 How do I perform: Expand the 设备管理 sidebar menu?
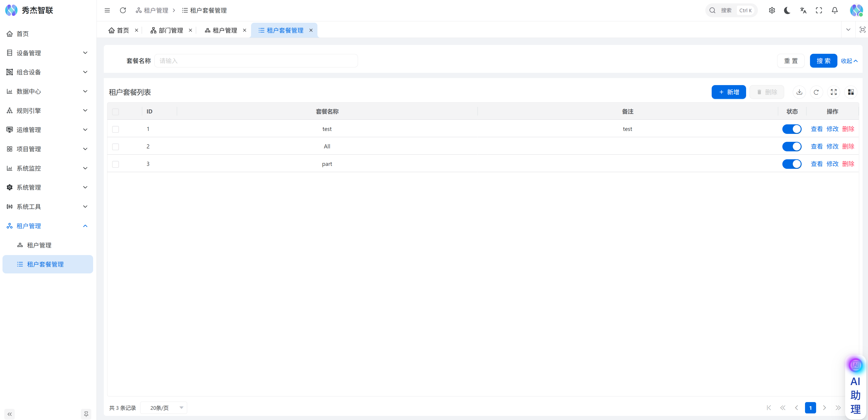[47, 53]
